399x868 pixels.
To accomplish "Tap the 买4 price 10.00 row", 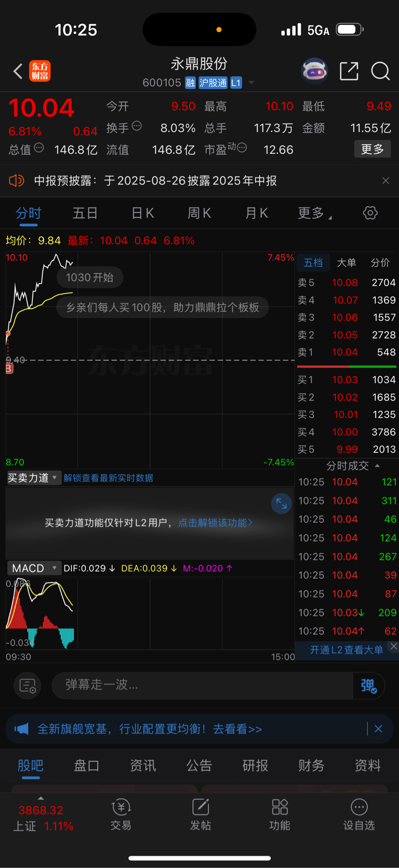I will (x=347, y=432).
